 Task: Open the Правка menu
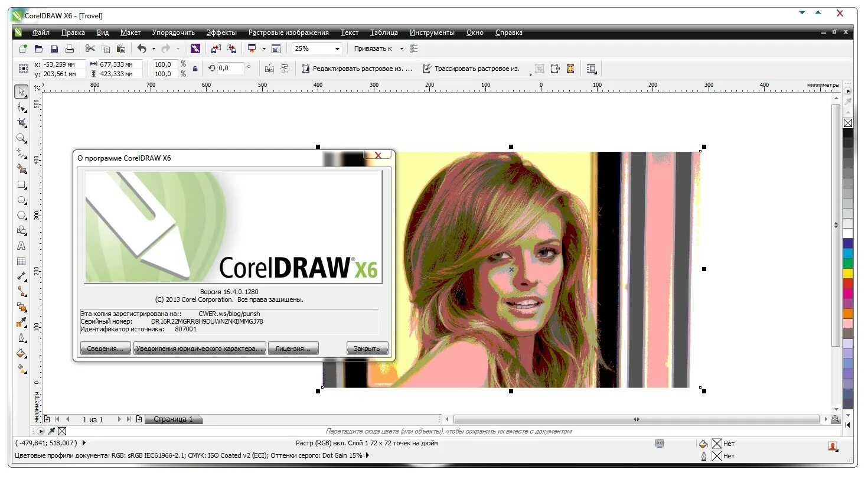[73, 32]
